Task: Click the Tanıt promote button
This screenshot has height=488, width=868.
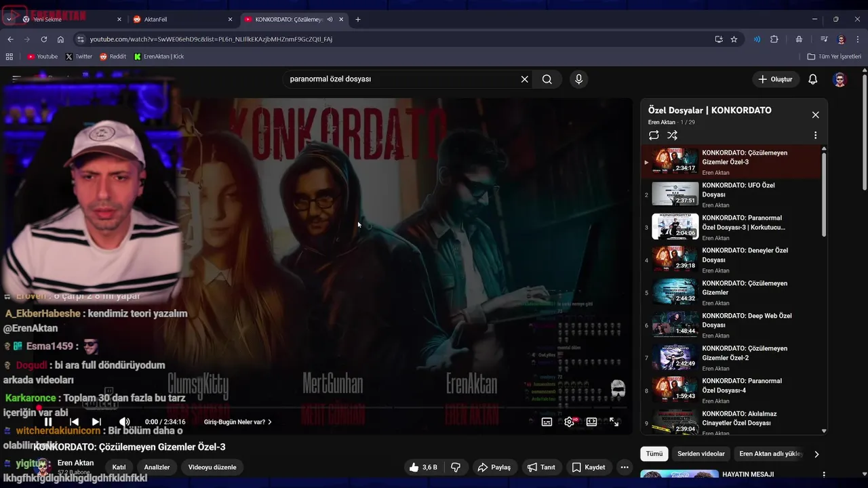Action: (541, 467)
